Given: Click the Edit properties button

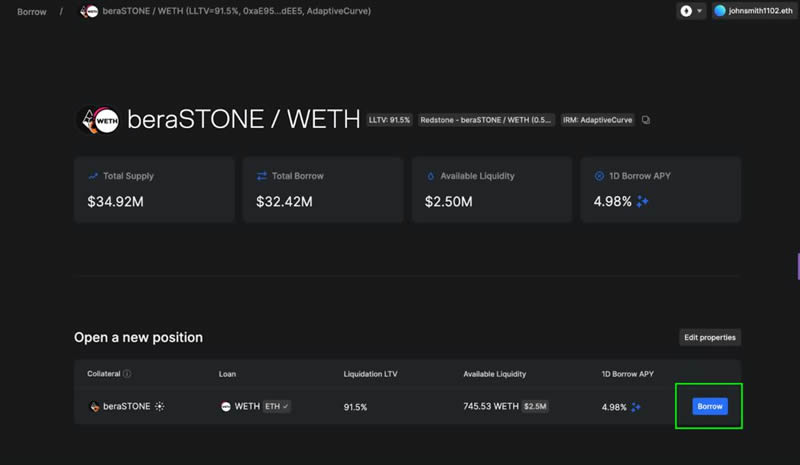Looking at the screenshot, I should coord(709,337).
